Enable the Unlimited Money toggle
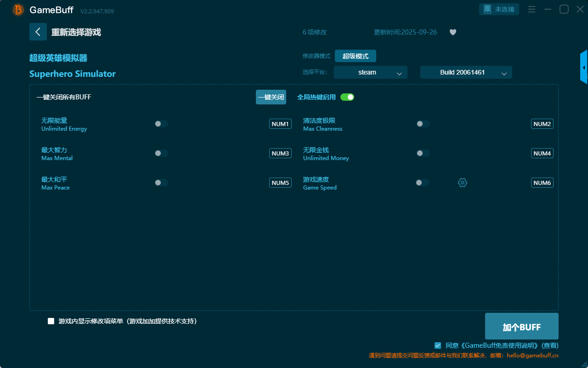This screenshot has height=368, width=588. click(x=423, y=153)
